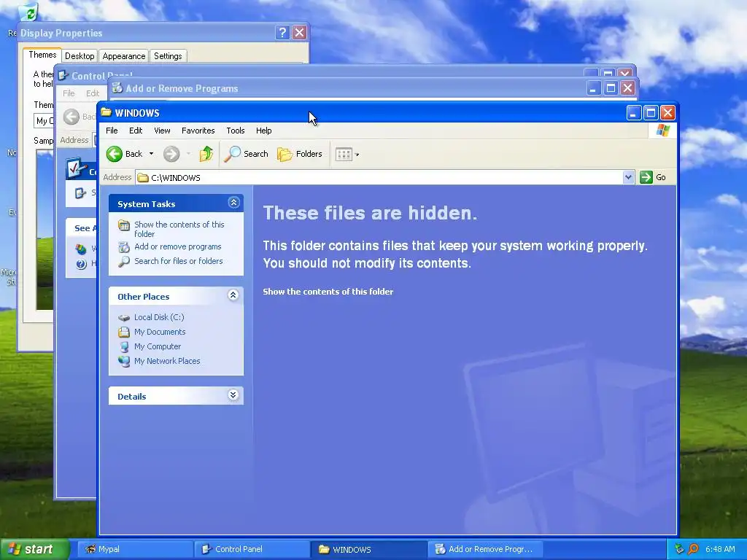The height and width of the screenshot is (560, 747).
Task: Open the Back history dropdown arrow
Action: (152, 154)
